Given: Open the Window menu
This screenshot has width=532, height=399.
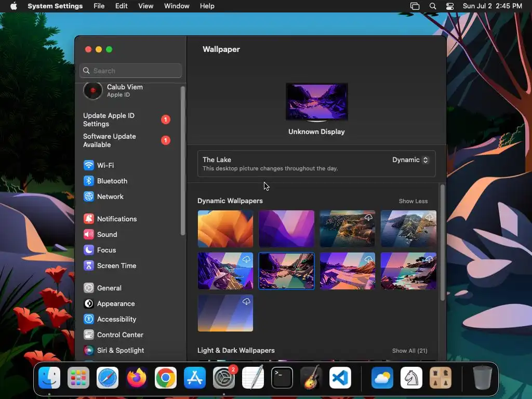Looking at the screenshot, I should 177,6.
